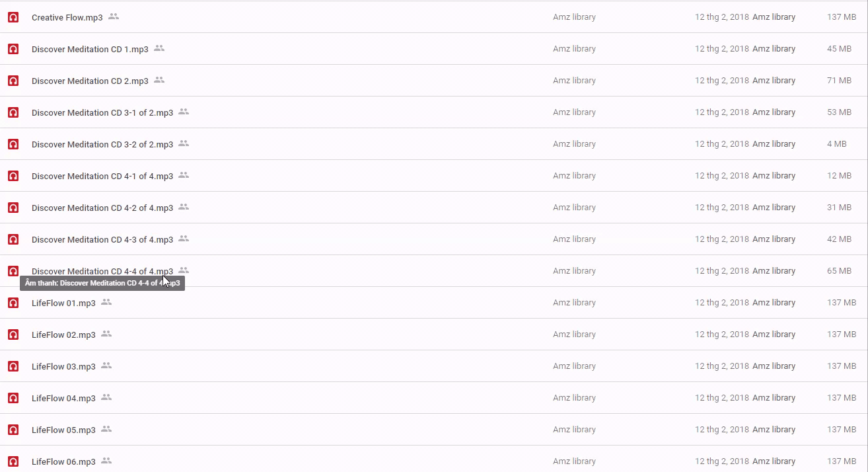Screen dimensions: 868x472
Task: Click the audio icon of Discover Meditation CD 2.mp3
Action: (x=13, y=81)
